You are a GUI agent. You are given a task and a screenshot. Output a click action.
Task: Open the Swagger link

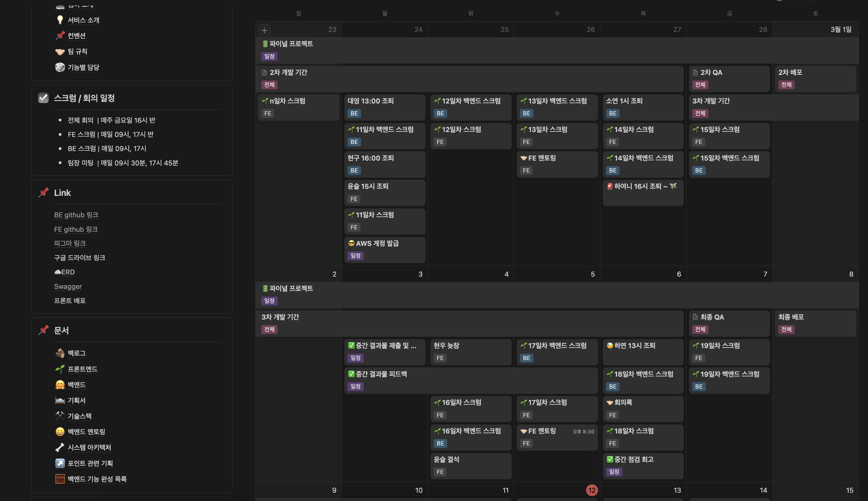(x=68, y=286)
